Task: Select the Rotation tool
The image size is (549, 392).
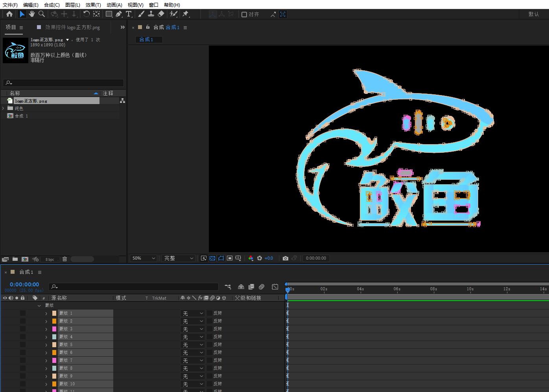Action: click(87, 14)
